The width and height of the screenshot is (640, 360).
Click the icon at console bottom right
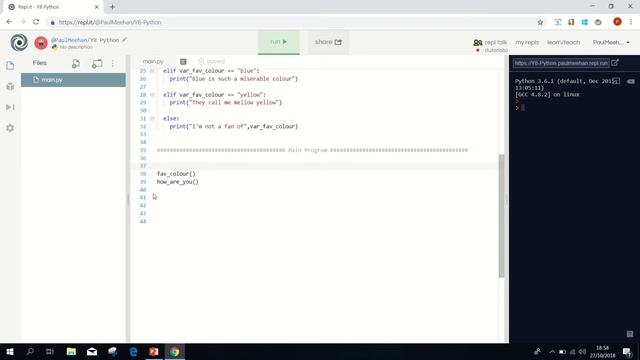[x=630, y=334]
